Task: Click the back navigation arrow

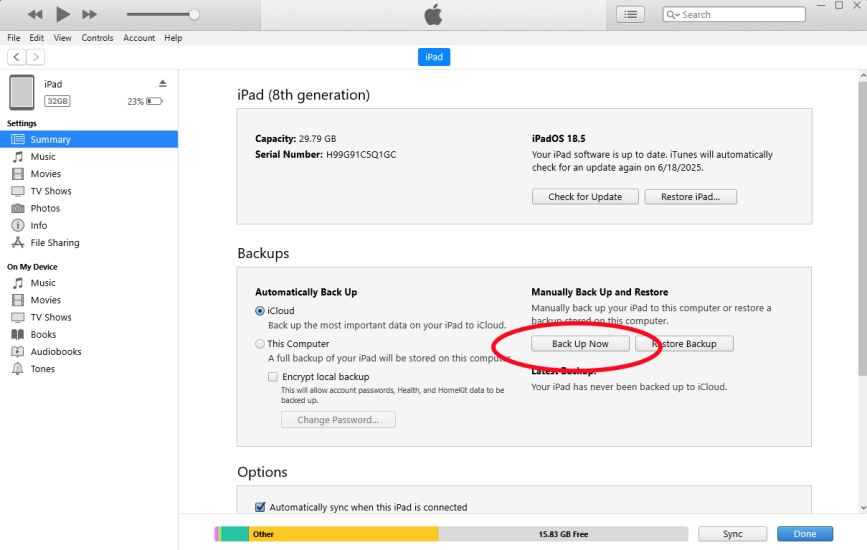Action: click(16, 57)
